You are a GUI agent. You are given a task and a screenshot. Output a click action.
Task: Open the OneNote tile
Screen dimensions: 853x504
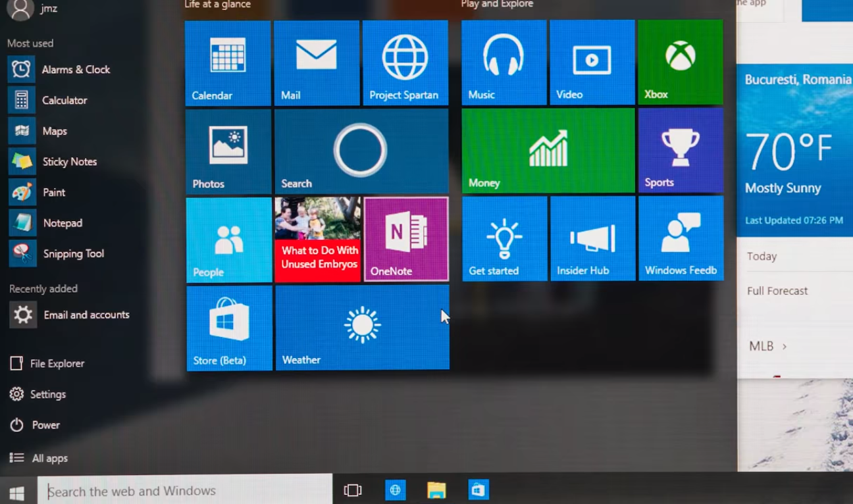406,239
